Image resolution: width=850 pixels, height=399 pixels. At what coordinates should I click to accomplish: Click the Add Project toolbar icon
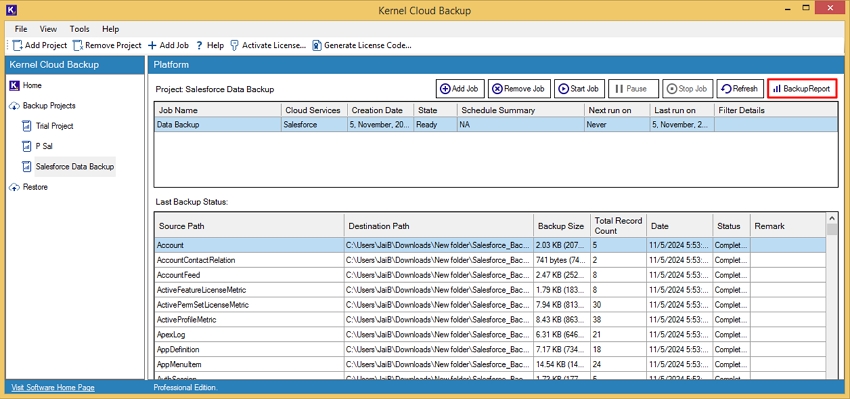(x=17, y=46)
